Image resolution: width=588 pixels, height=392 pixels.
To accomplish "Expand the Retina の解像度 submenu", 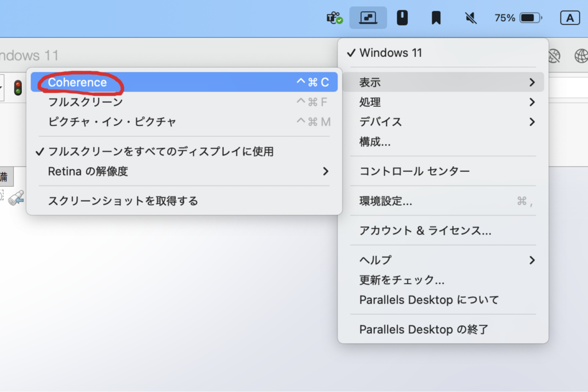I will pyautogui.click(x=184, y=172).
